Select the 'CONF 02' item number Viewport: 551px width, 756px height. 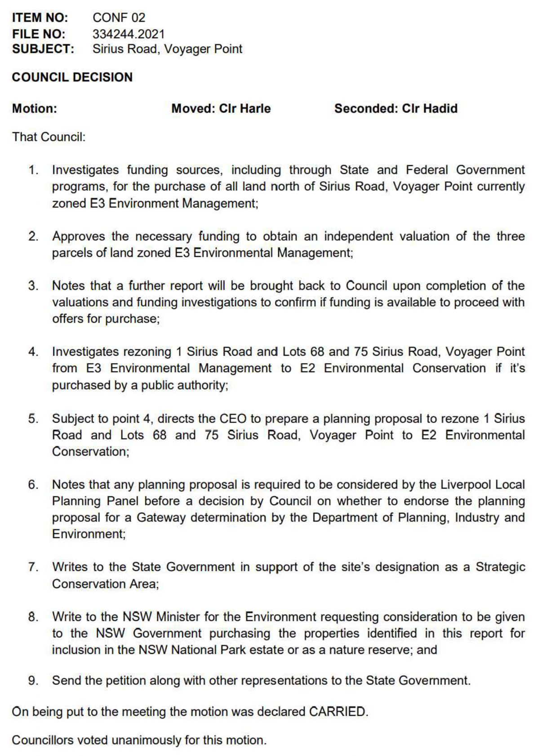(x=119, y=18)
